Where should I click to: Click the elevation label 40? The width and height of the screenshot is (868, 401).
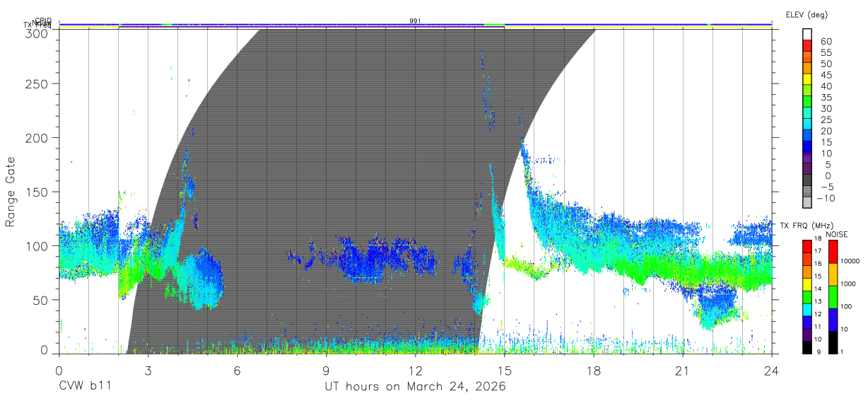pyautogui.click(x=826, y=86)
